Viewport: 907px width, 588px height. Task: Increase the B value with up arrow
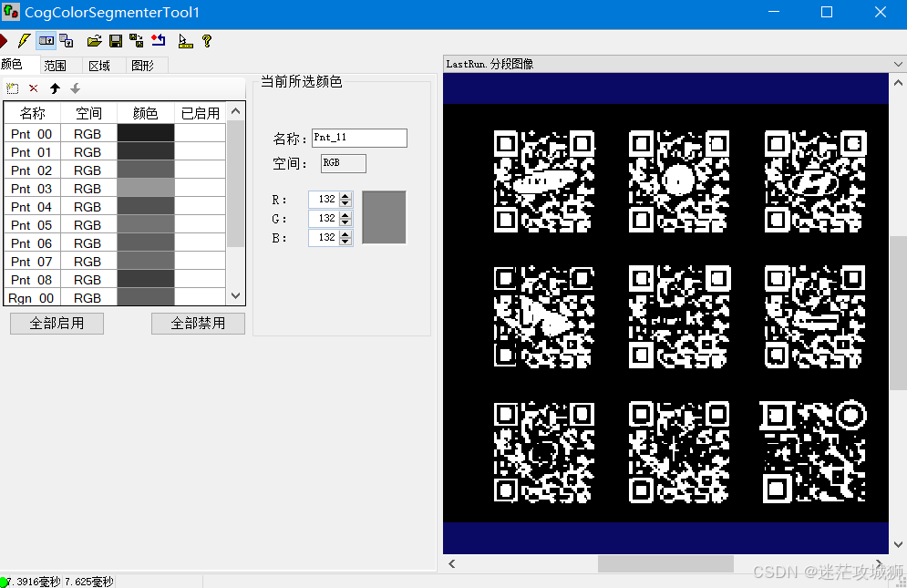click(345, 233)
